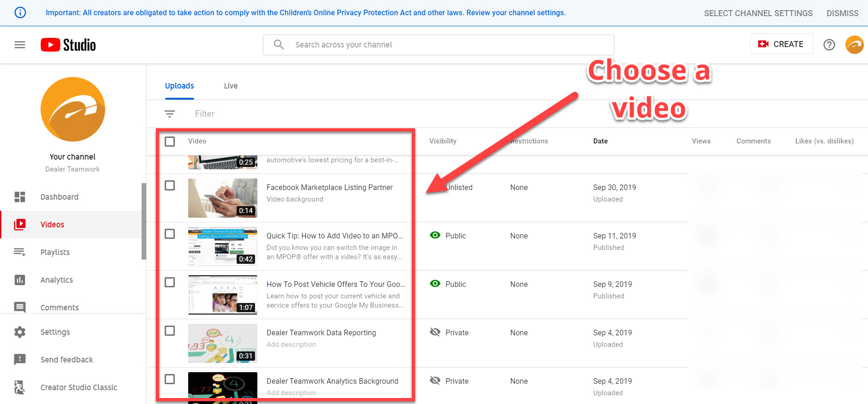
Task: Check the Dealer Teamwork Data Reporting checkbox
Action: coord(170,331)
